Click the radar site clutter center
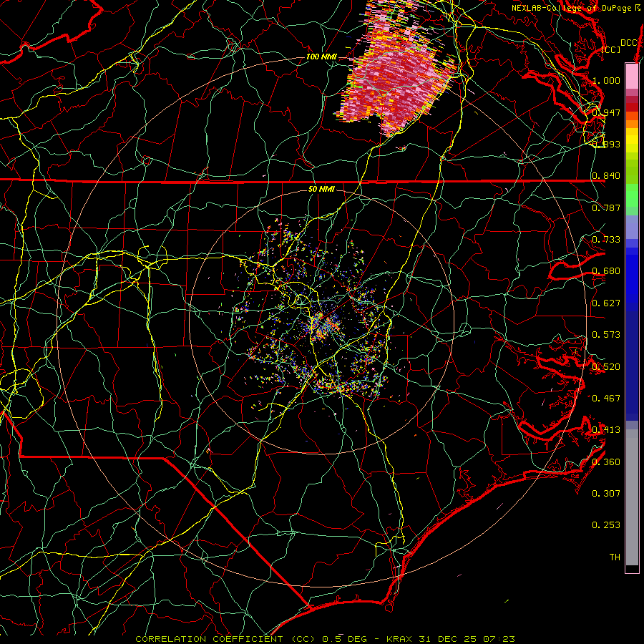The width and height of the screenshot is (644, 644). click(323, 323)
